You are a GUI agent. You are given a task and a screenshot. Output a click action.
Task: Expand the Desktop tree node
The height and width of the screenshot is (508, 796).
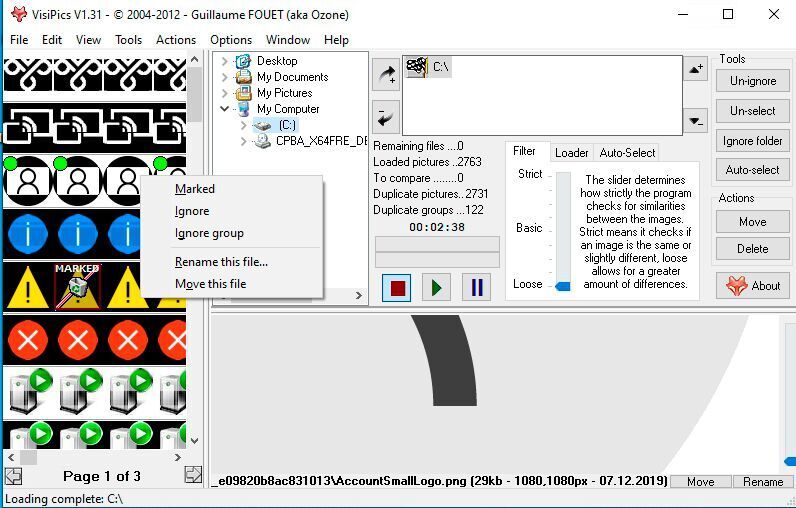(224, 61)
